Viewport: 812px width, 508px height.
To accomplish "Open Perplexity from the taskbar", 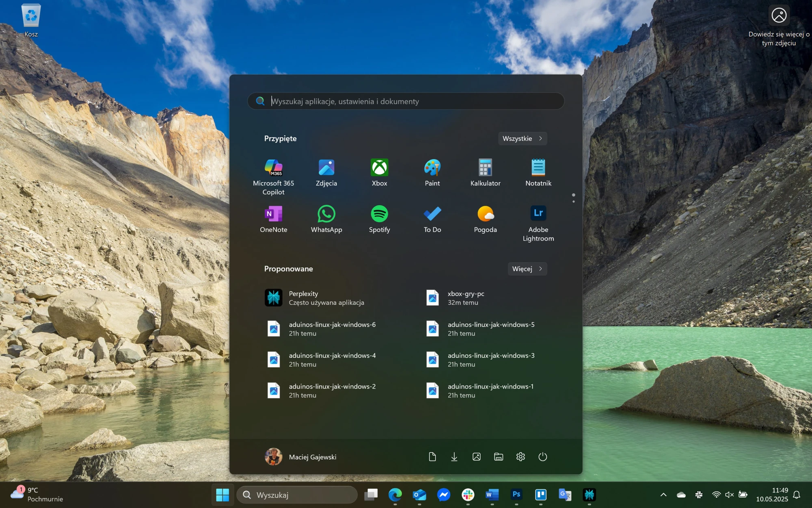I will 589,495.
